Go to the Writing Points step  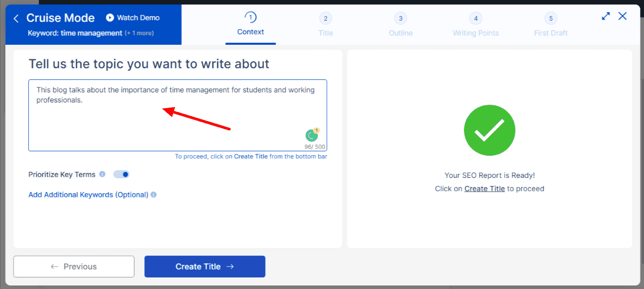(475, 25)
